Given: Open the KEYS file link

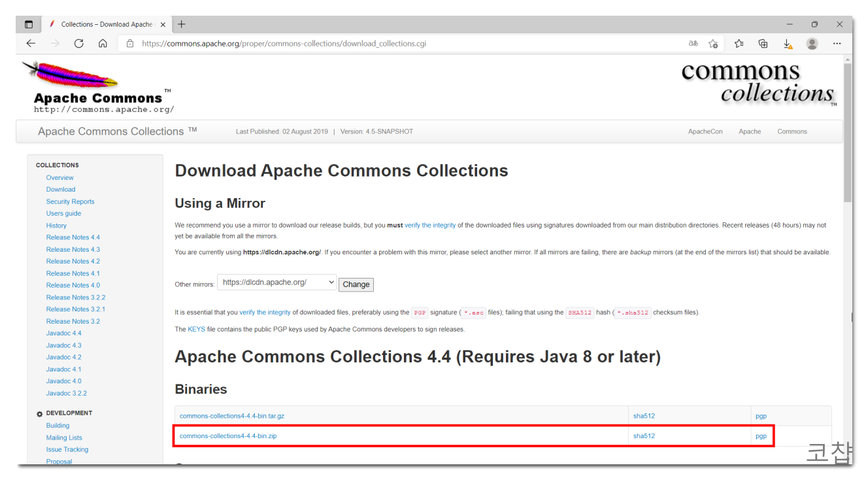Looking at the screenshot, I should [x=196, y=330].
